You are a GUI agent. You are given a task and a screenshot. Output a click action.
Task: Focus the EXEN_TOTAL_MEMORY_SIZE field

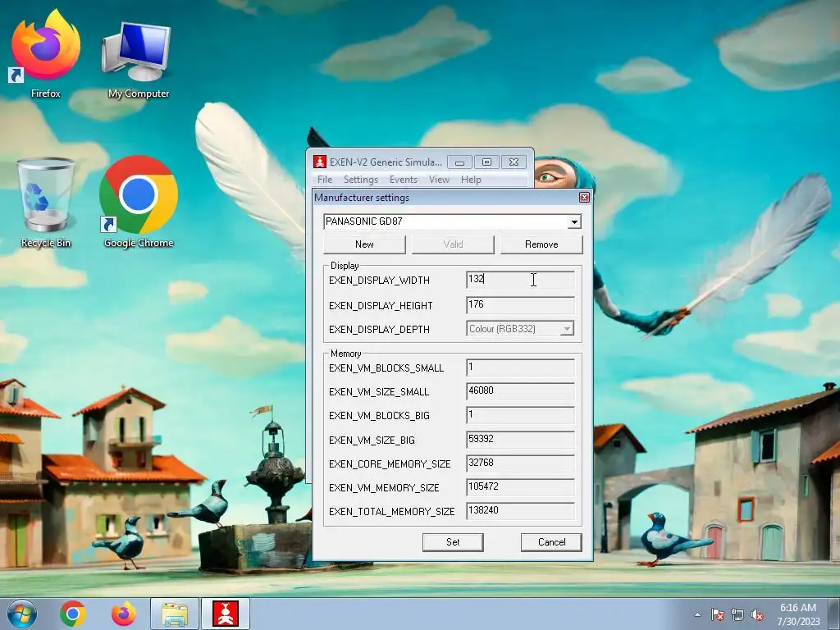click(x=520, y=511)
